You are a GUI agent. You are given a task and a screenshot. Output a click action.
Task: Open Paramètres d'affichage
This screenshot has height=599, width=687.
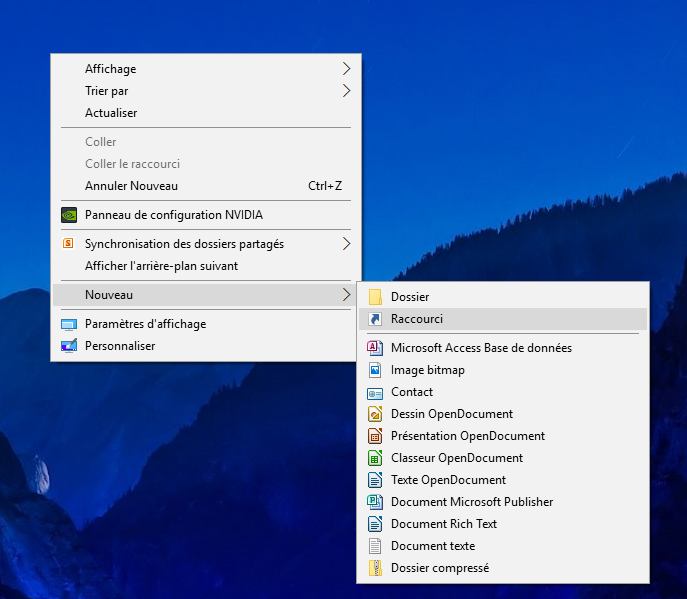click(x=145, y=324)
